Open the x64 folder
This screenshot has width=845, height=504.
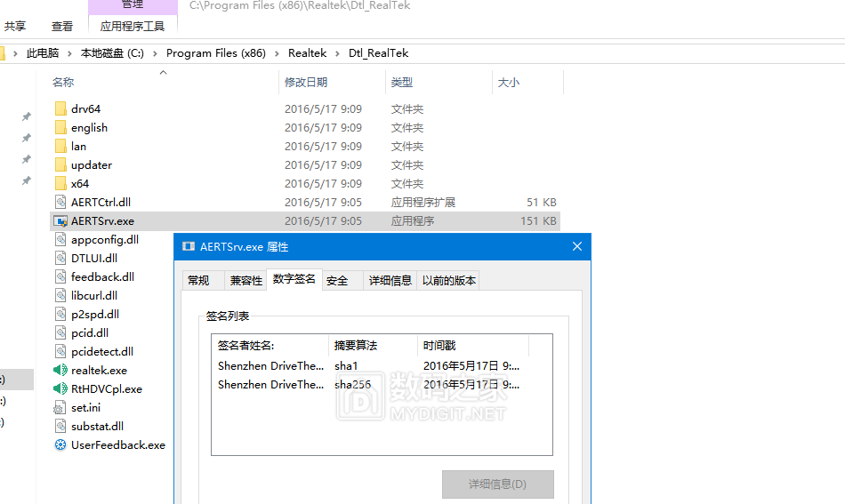80,183
